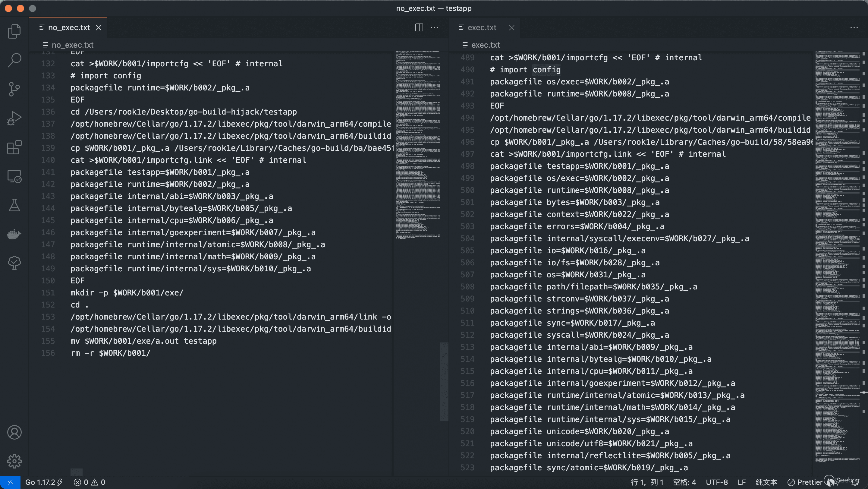Open the Search view
Screen dimensions: 868x489
(14, 60)
